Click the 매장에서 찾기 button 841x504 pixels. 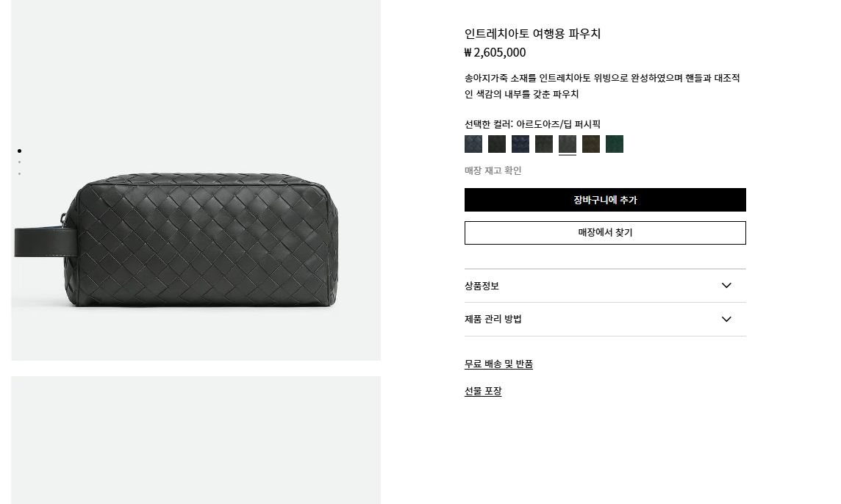605,233
